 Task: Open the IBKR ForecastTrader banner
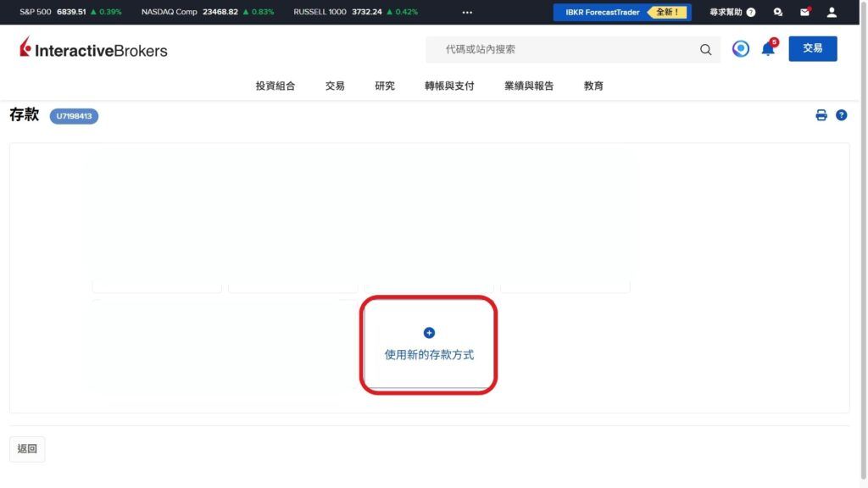pos(623,12)
